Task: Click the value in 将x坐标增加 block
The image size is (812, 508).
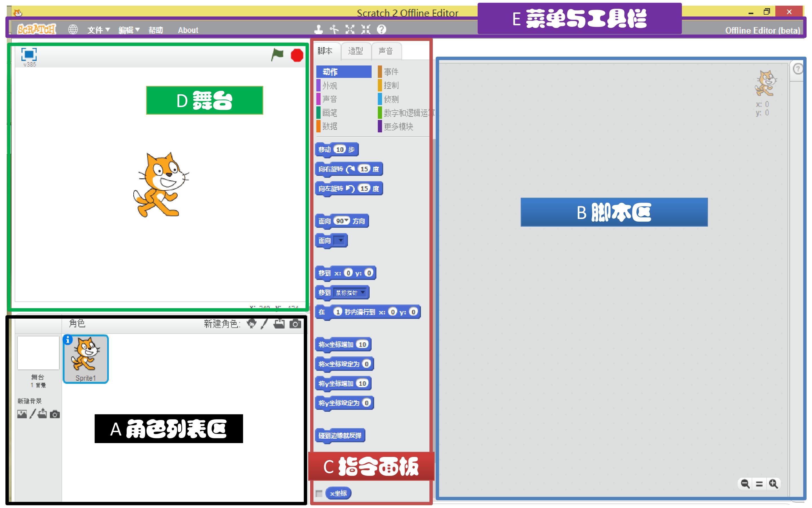Action: (x=362, y=344)
